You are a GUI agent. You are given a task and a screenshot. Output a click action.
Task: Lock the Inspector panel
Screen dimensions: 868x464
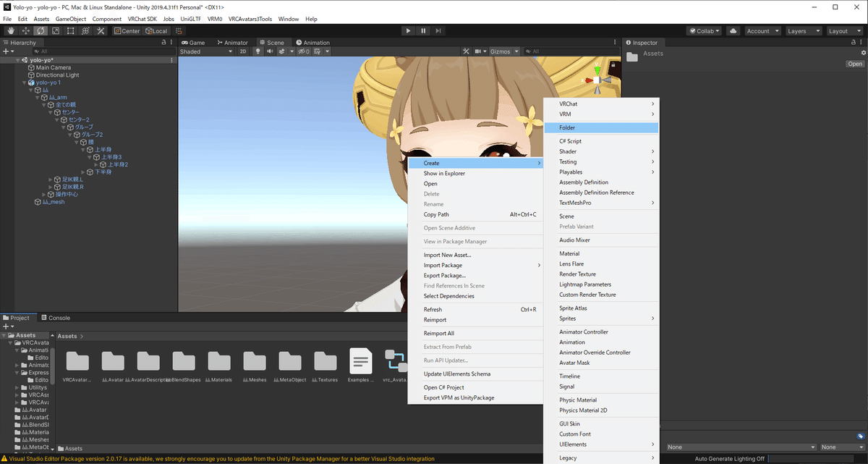[855, 43]
